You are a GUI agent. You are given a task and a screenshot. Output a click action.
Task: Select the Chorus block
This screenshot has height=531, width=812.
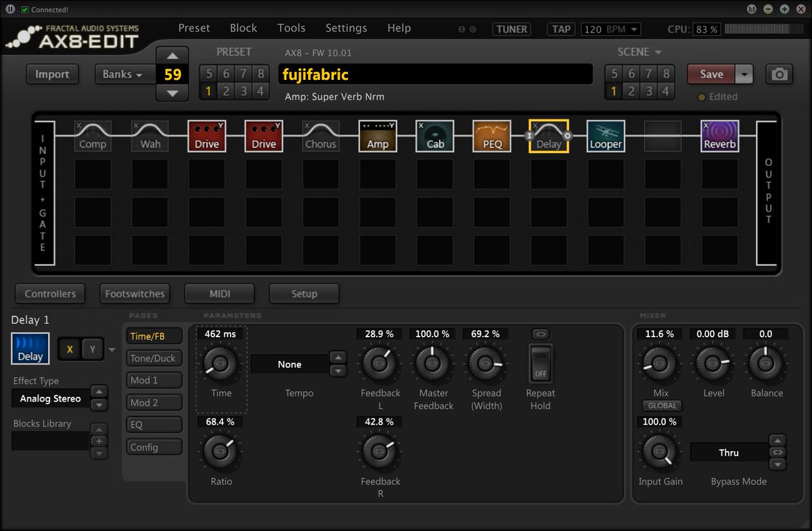321,136
